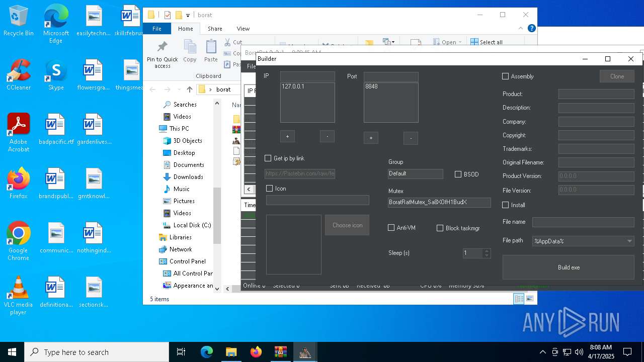Enable the Assembly checkbox in Builder
The width and height of the screenshot is (644, 362).
506,76
